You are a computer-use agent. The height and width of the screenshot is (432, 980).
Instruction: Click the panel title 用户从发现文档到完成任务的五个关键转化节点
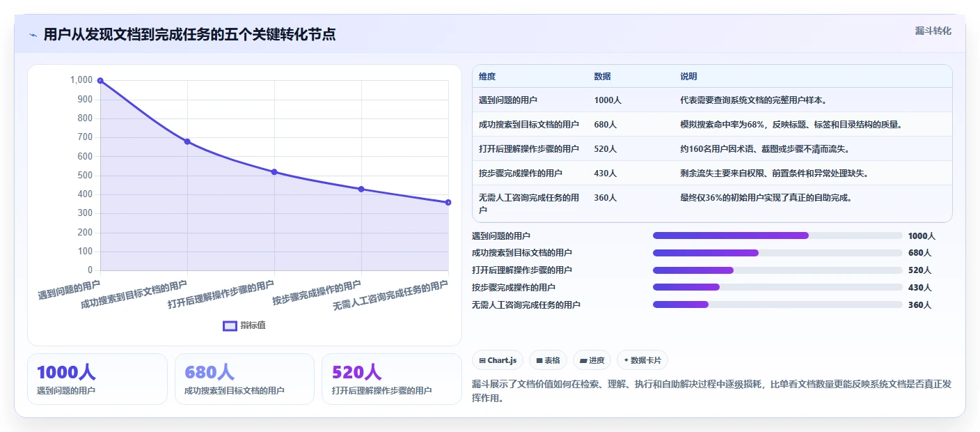(189, 34)
